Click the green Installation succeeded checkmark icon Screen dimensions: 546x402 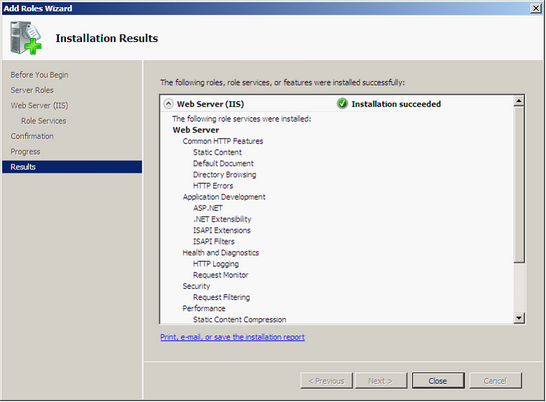[x=342, y=103]
